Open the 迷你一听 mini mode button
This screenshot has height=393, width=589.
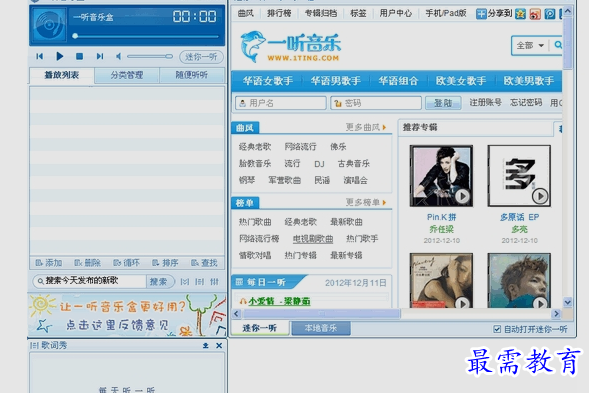(201, 57)
